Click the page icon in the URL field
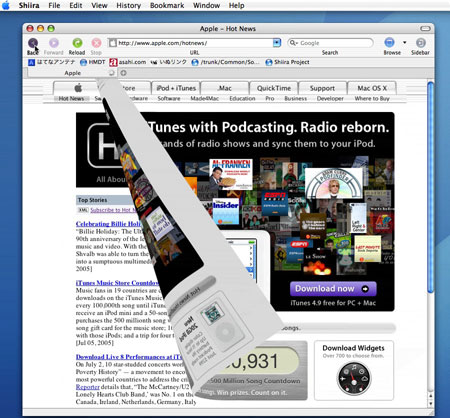This screenshot has height=418, width=450. 113,43
